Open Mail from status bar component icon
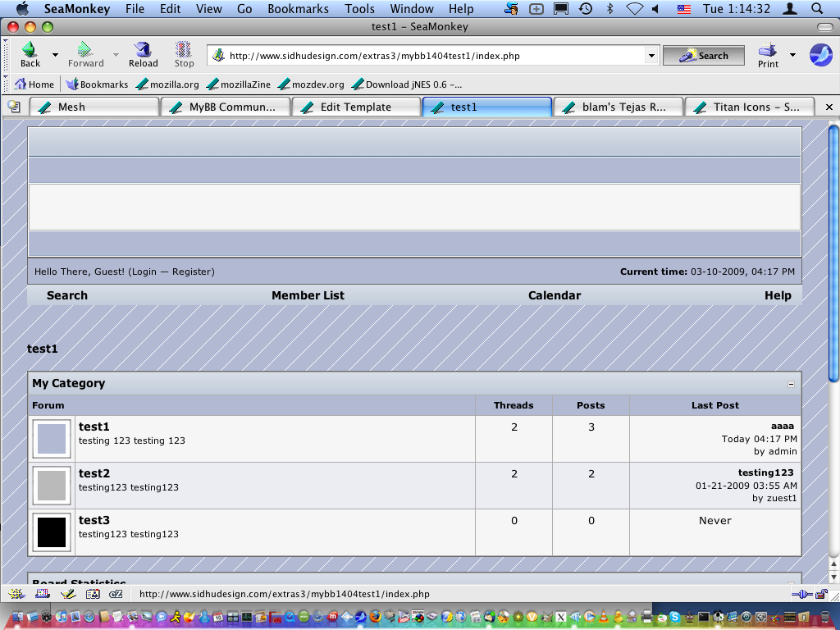The image size is (840, 630). [x=42, y=594]
